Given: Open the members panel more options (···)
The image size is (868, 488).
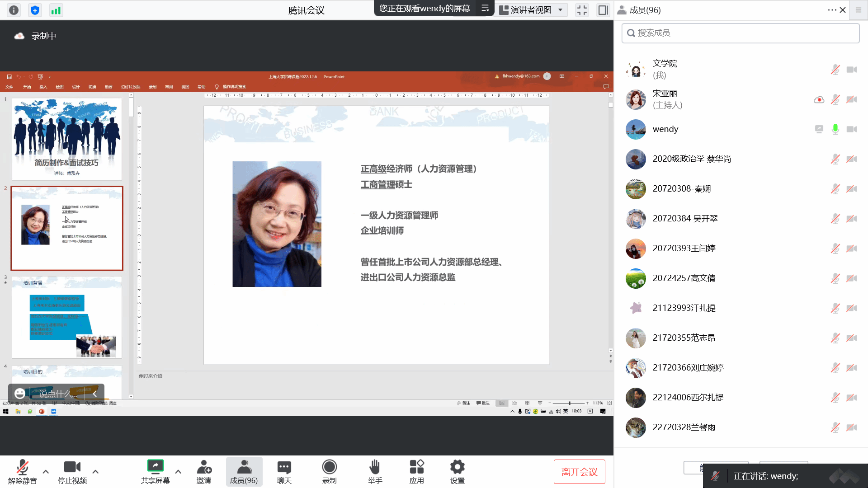Looking at the screenshot, I should [832, 10].
